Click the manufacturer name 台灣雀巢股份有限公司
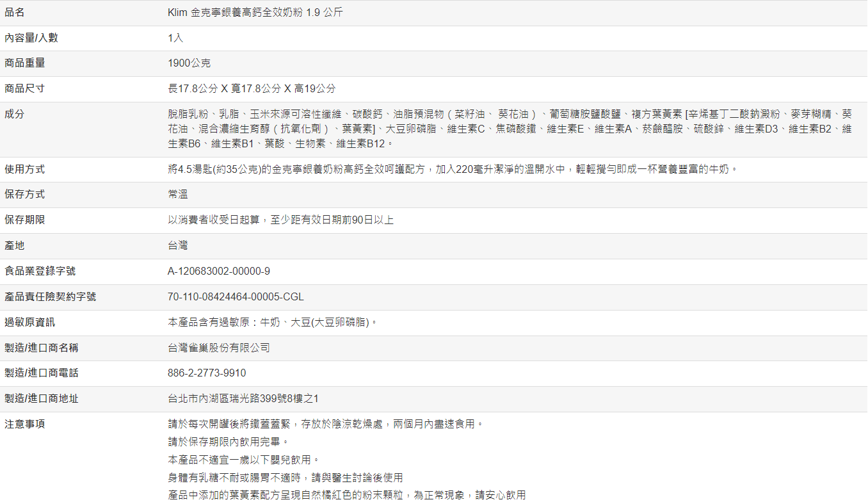868x502 pixels. tap(219, 348)
